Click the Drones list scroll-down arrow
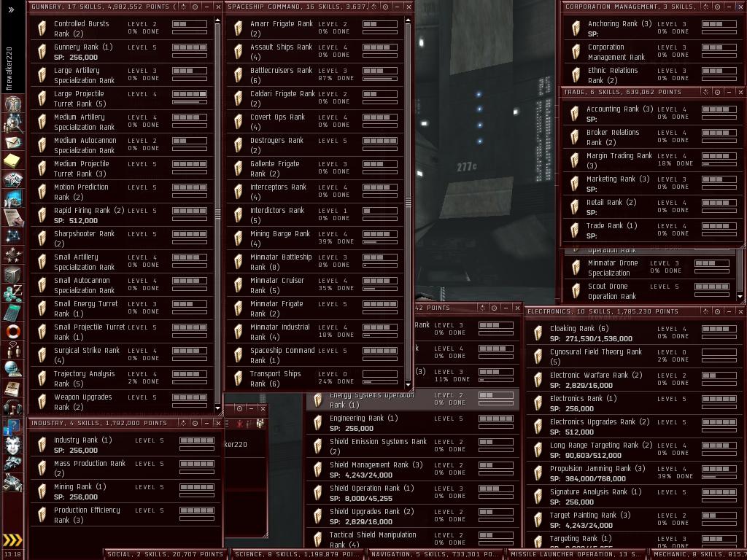This screenshot has width=747, height=560. point(740,296)
